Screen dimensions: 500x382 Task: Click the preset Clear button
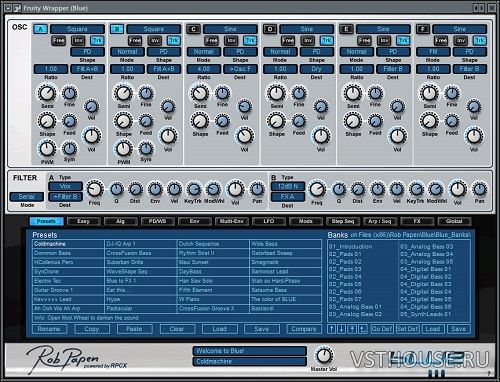(x=177, y=329)
